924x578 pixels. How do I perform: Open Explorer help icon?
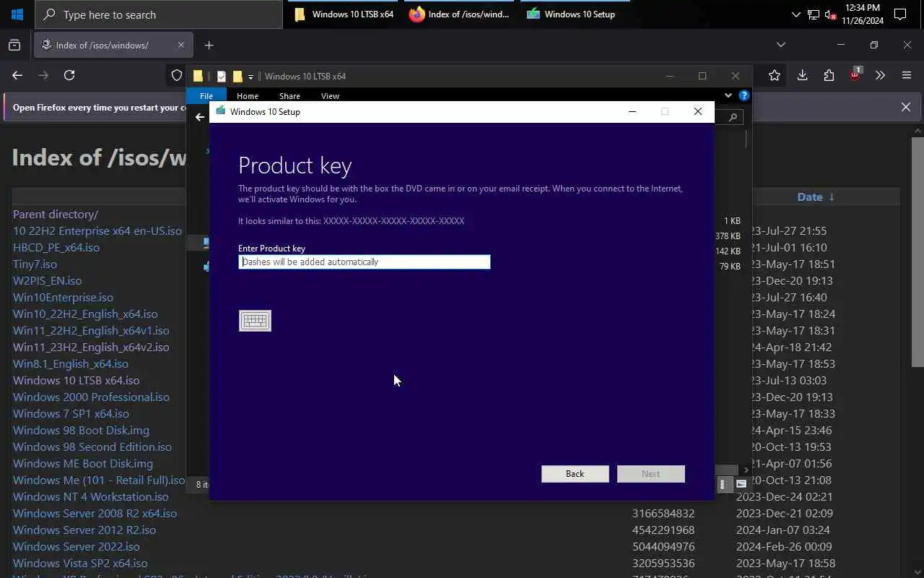click(x=744, y=95)
